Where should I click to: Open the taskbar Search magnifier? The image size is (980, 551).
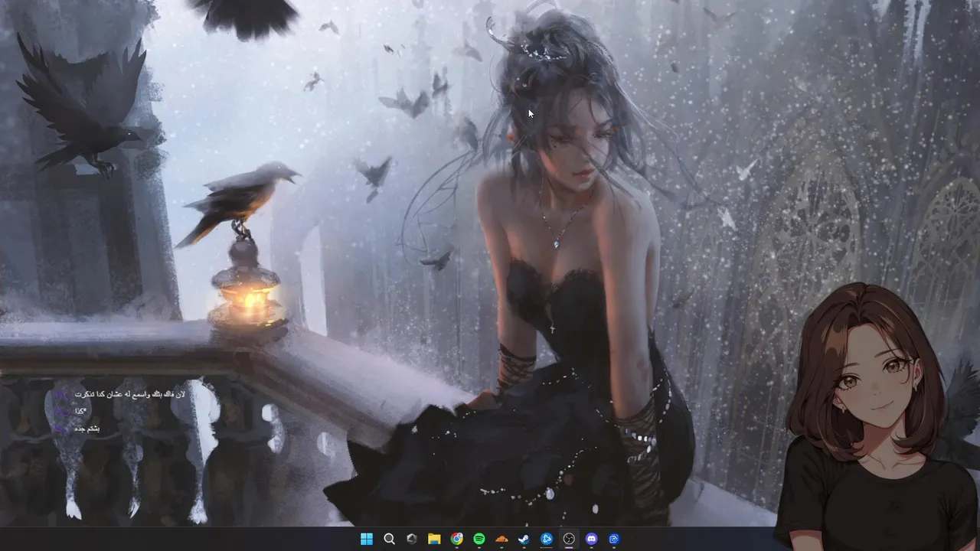tap(389, 539)
